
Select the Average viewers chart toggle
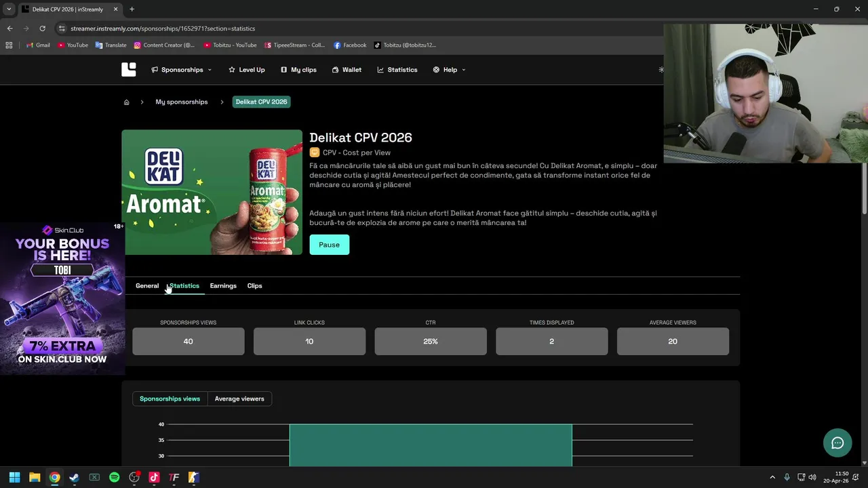click(x=239, y=399)
